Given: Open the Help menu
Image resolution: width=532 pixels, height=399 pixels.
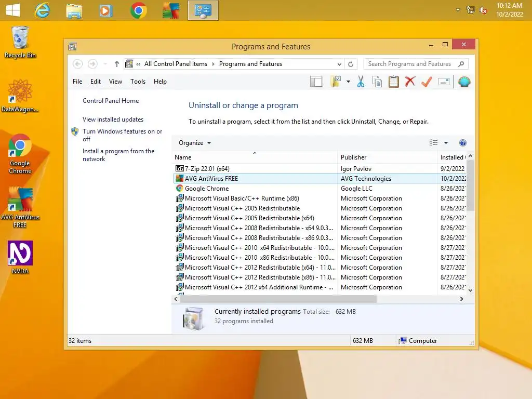Looking at the screenshot, I should [x=160, y=82].
